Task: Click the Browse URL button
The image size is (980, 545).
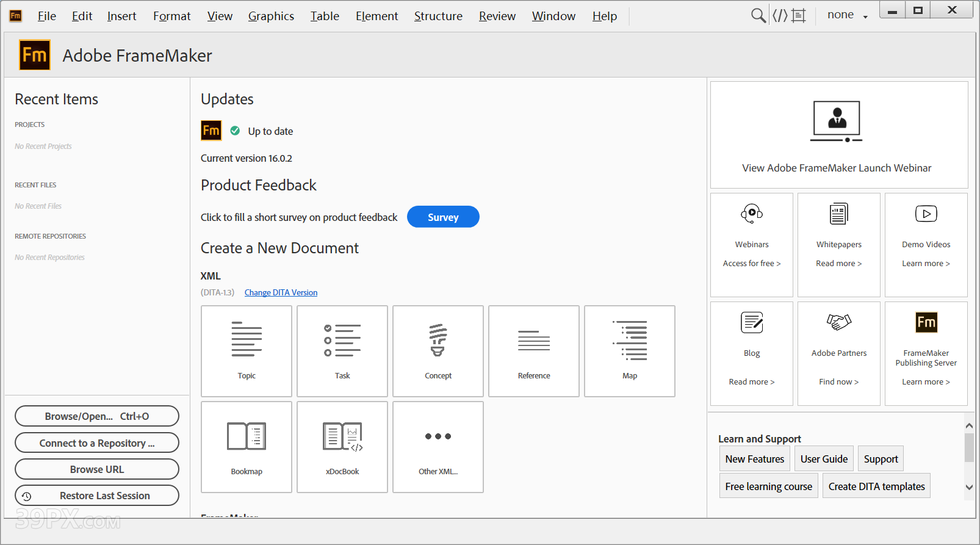Action: 97,469
